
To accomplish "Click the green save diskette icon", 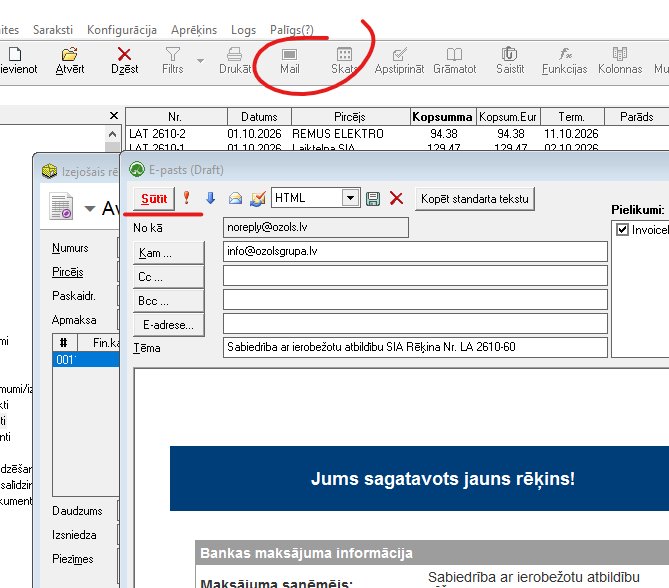I will coord(373,199).
